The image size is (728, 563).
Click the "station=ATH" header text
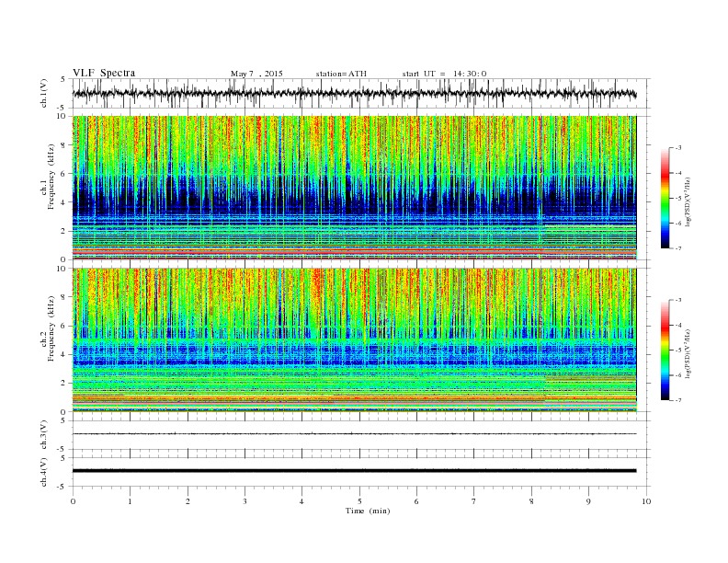341,74
